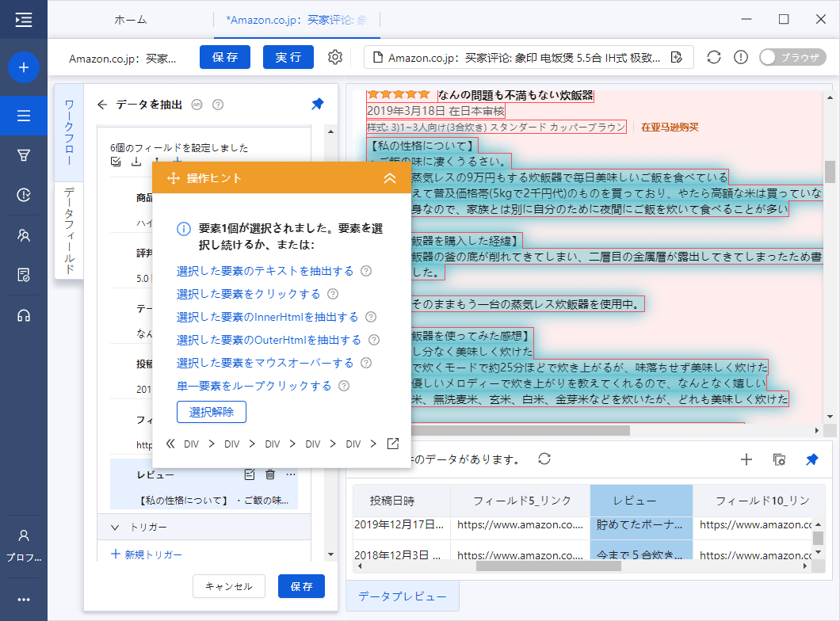Image resolution: width=840 pixels, height=621 pixels.
Task: Select the first DIV in breadcrumb path
Action: (191, 444)
